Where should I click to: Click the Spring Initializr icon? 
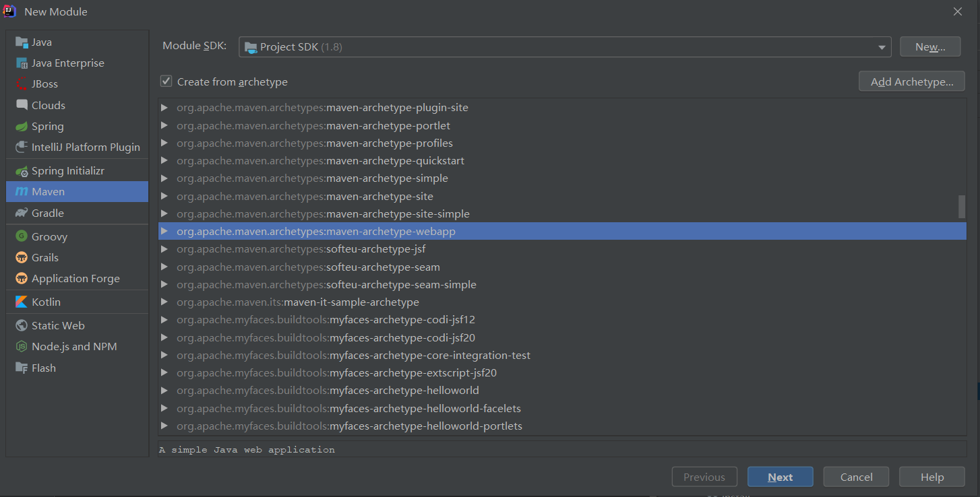point(22,171)
